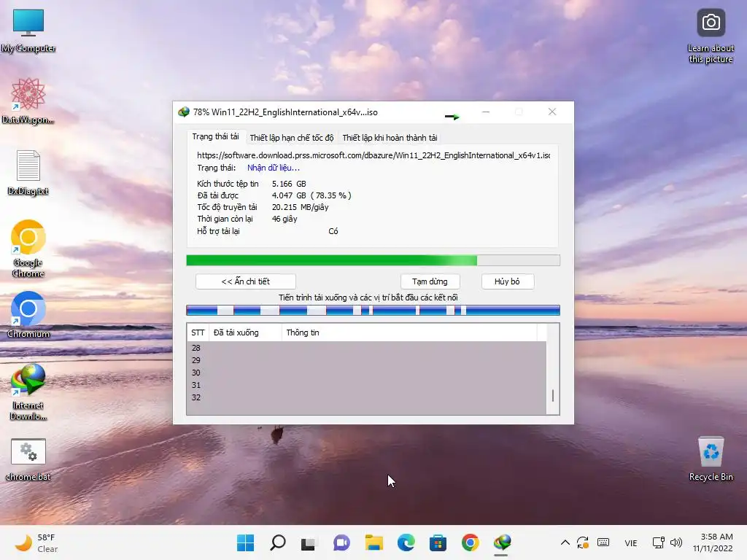
Task: Click the STT column header
Action: pyautogui.click(x=198, y=332)
